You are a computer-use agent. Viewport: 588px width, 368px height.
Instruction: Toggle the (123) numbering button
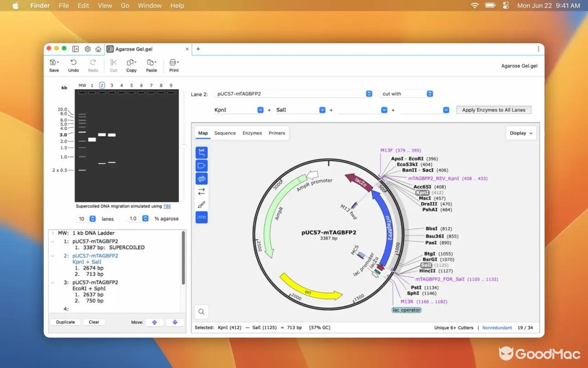tap(202, 217)
